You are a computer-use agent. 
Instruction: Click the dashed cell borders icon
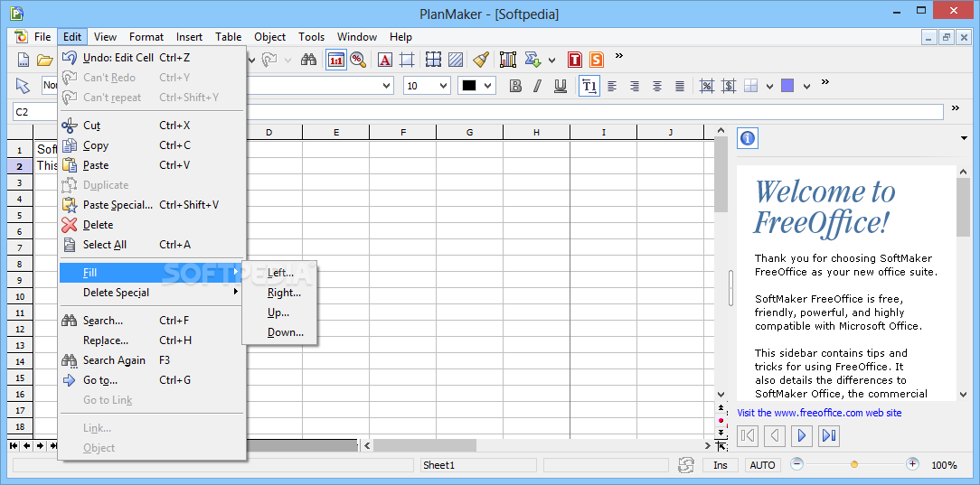coord(433,60)
